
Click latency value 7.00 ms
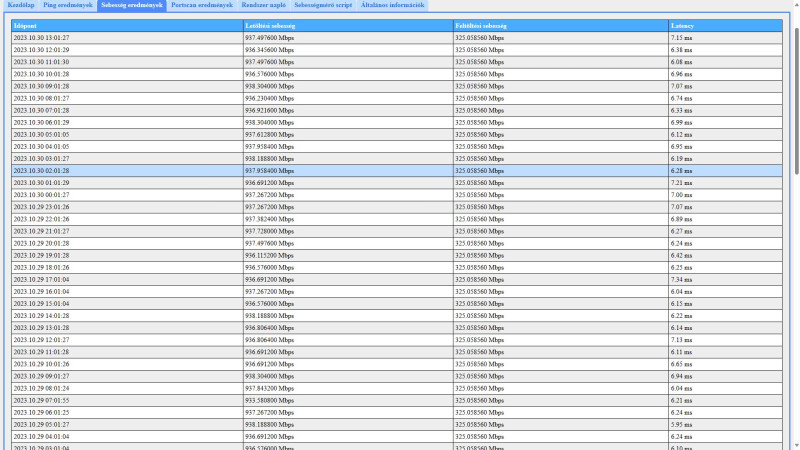point(682,195)
